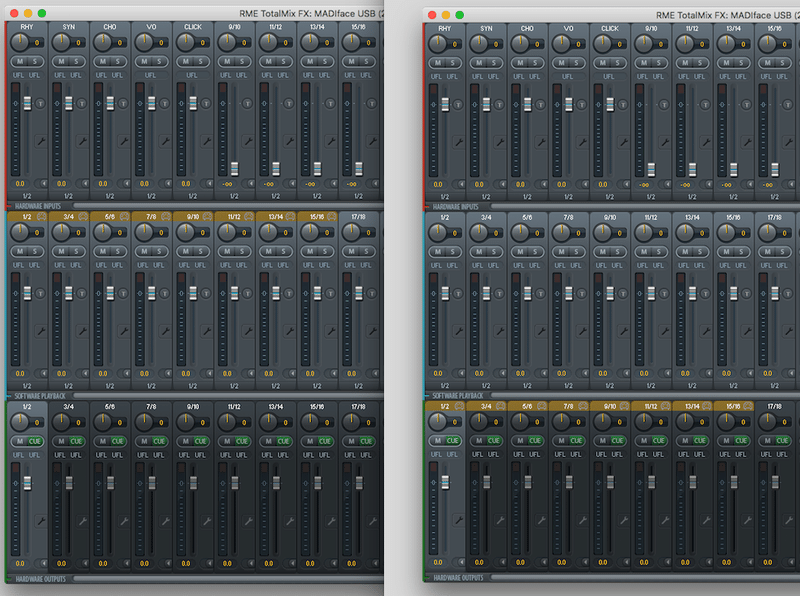The image size is (800, 596).
Task: Select the SOFTWARE PLAYBACK section label
Action: (x=40, y=395)
